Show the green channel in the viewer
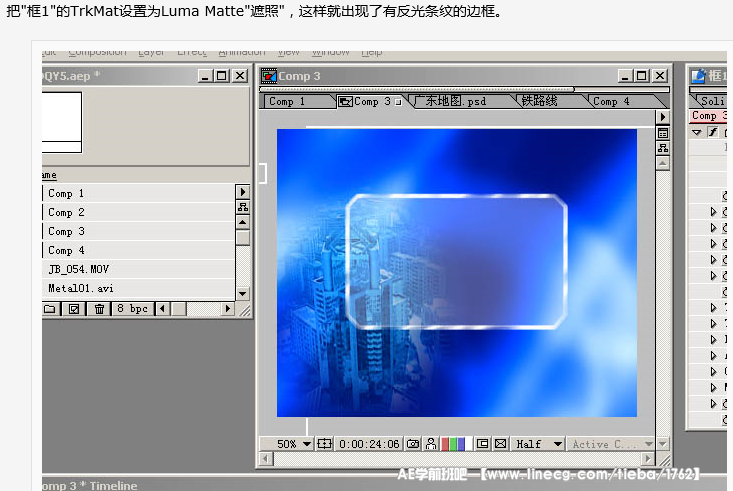 tap(453, 444)
